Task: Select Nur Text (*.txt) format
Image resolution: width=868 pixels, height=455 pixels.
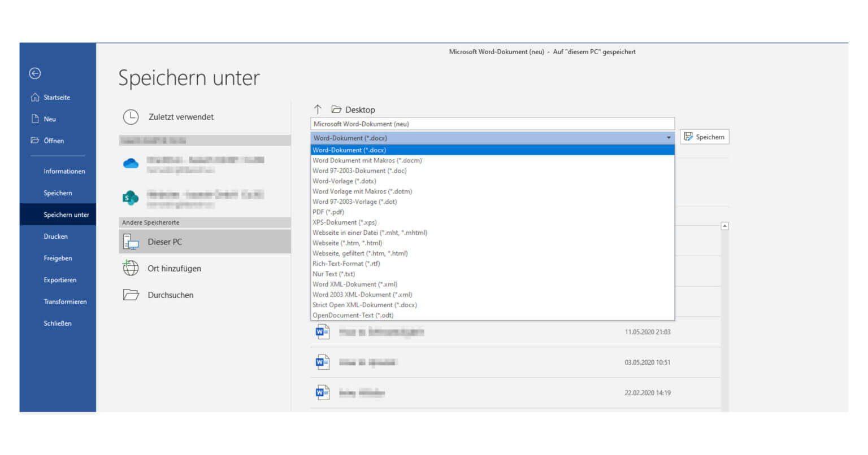Action: click(x=333, y=274)
